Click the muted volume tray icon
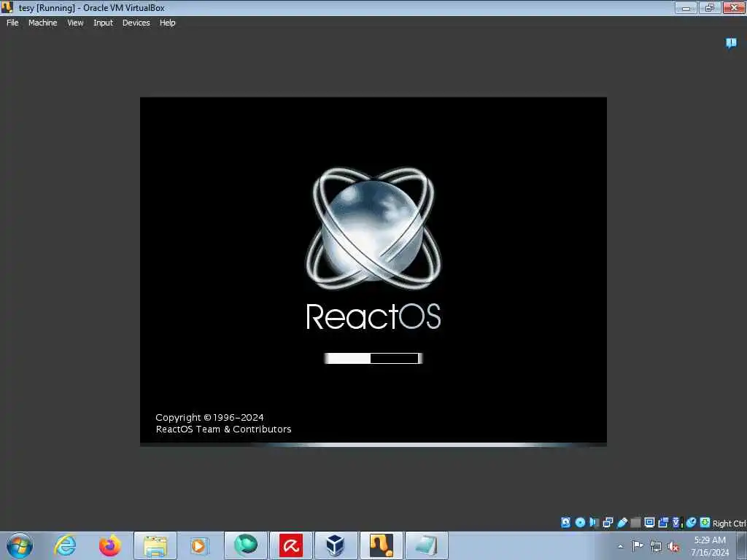 pyautogui.click(x=673, y=547)
